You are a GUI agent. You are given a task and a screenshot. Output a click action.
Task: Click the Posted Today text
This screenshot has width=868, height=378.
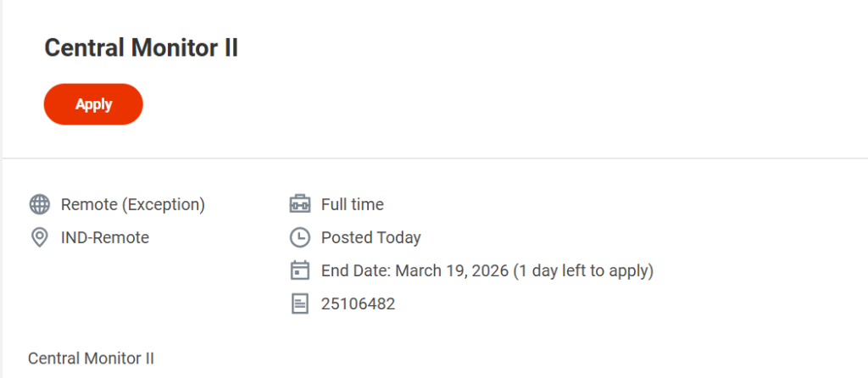370,238
